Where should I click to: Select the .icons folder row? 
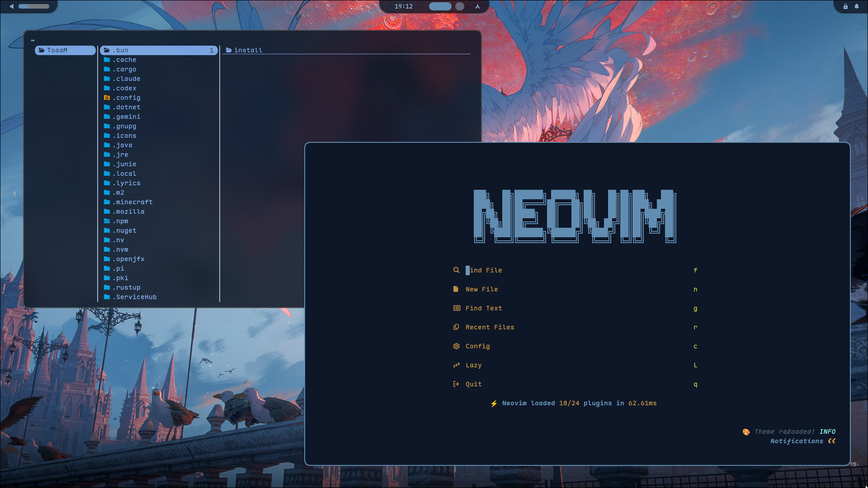click(159, 136)
